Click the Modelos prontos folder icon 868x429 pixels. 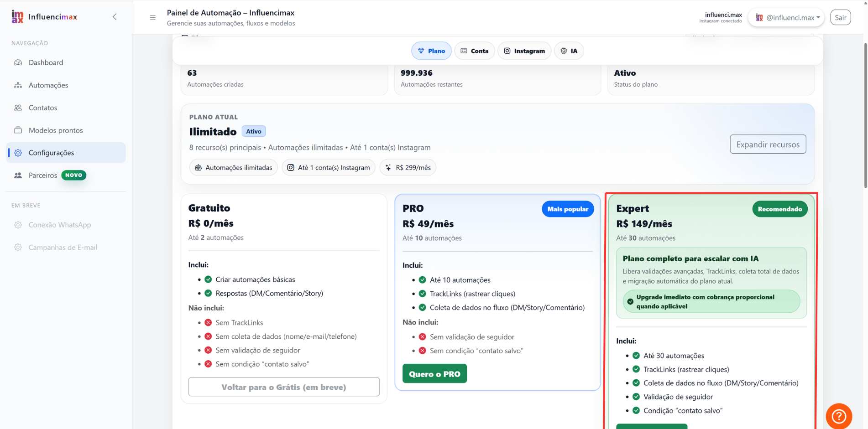(18, 130)
